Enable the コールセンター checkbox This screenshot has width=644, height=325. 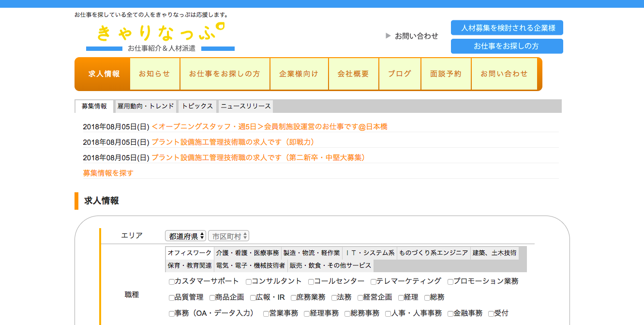311,282
